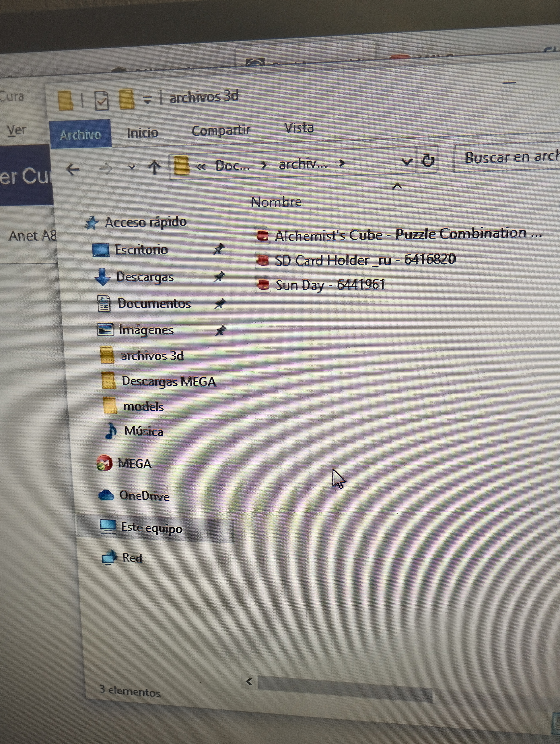
Task: Open the recent locations dropdown arrow
Action: tap(131, 167)
